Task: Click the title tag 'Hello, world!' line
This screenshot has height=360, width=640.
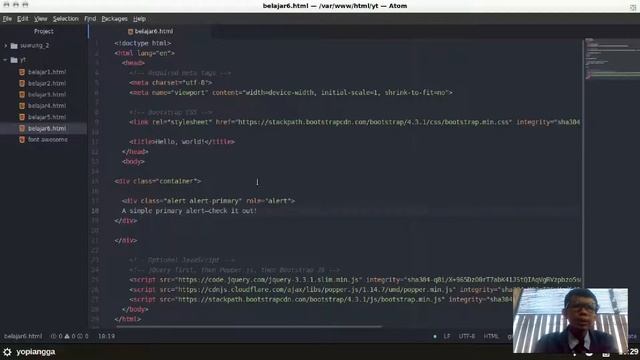Action: click(x=182, y=142)
